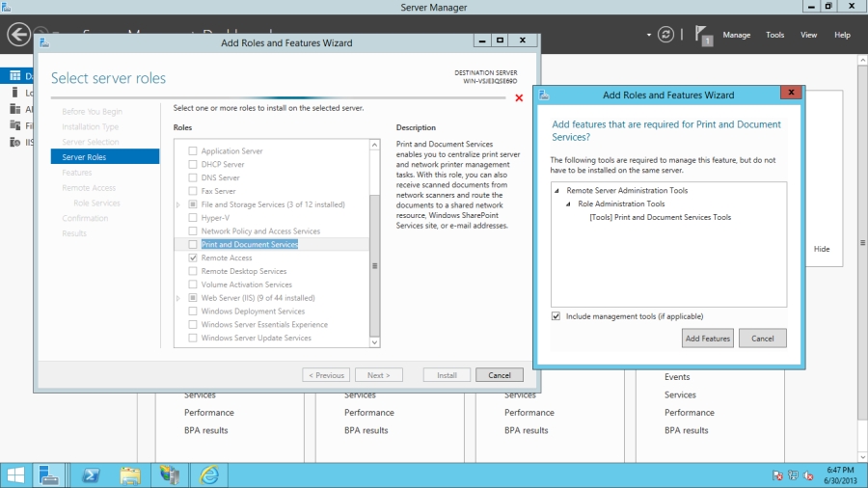Click the Server Manager dashboard scrollbar down arrow
Image resolution: width=868 pixels, height=488 pixels.
click(862, 457)
